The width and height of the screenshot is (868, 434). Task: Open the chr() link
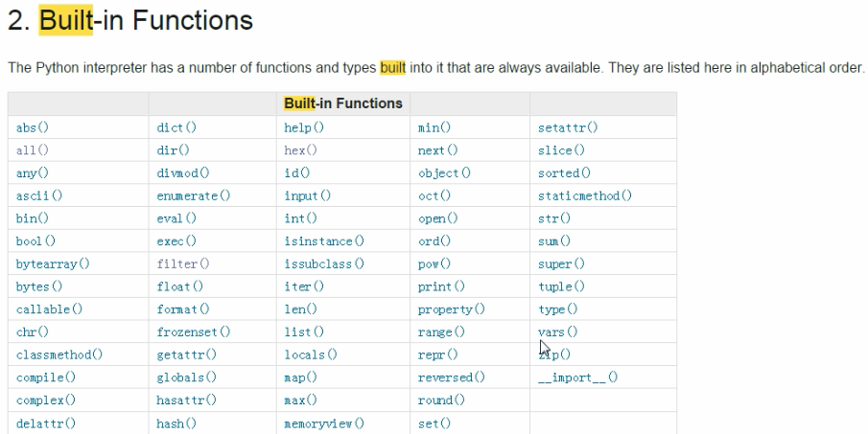click(33, 331)
